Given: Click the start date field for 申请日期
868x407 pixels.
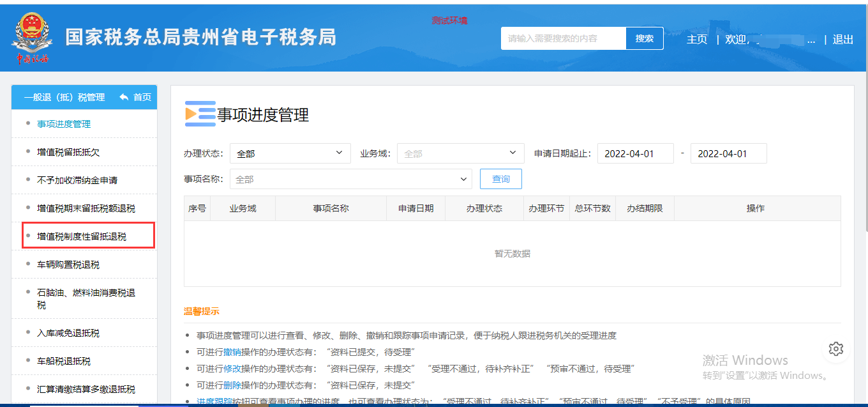Looking at the screenshot, I should 635,154.
